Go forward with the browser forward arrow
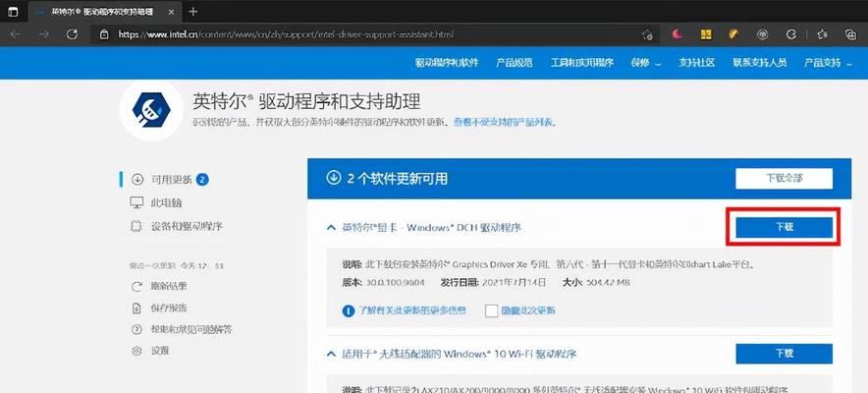Image resolution: width=868 pixels, height=393 pixels. tap(44, 34)
